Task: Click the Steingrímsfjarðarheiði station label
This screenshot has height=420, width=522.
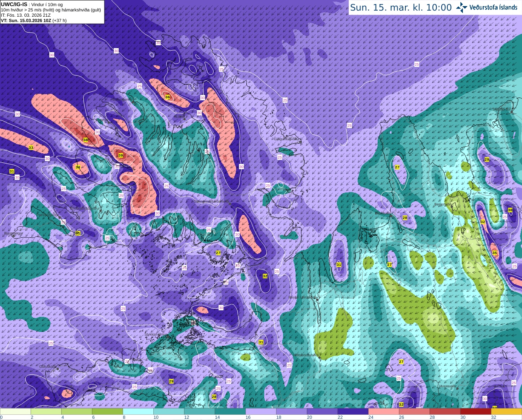Action: point(211,201)
